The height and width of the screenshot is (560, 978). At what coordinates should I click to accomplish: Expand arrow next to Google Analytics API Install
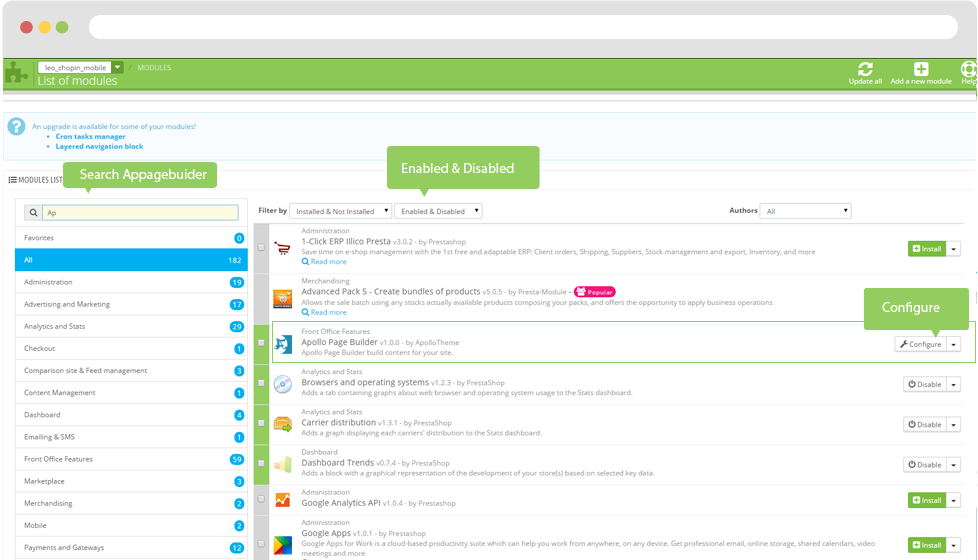coord(954,500)
